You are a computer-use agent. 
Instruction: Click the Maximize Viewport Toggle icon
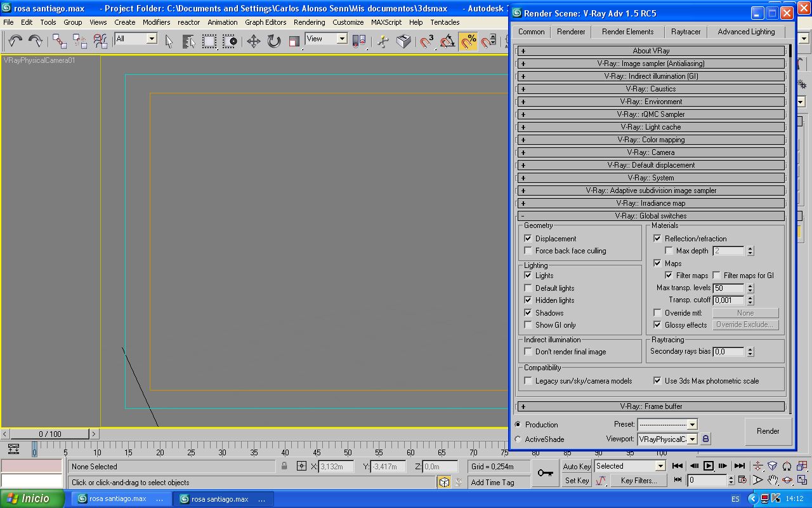(x=802, y=480)
